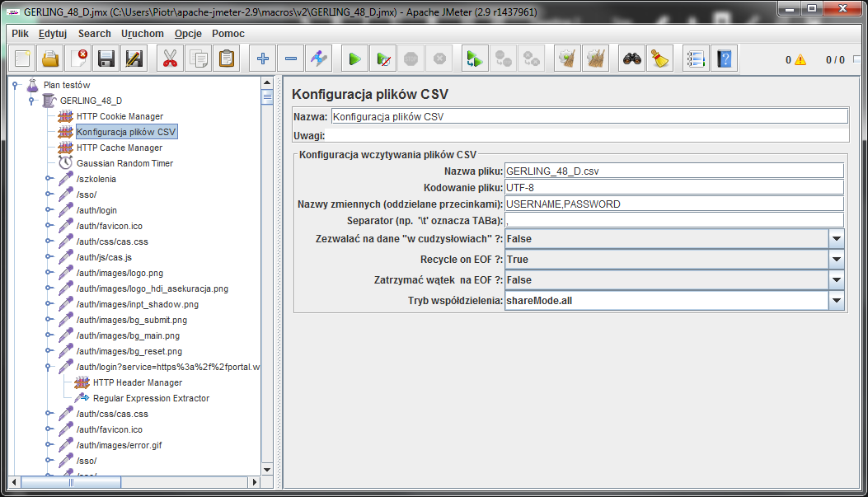This screenshot has height=497, width=868.
Task: Select Konfiguracja plików CSV tree item
Action: 126,132
